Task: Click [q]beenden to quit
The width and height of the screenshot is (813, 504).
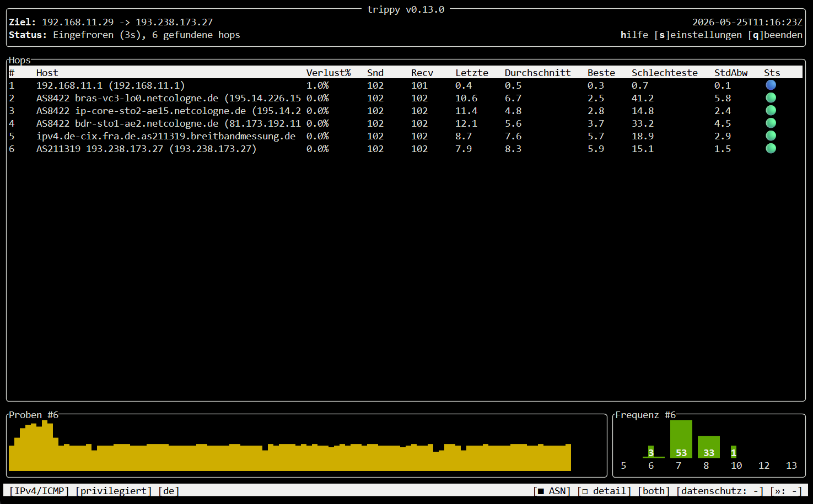Action: coord(775,35)
